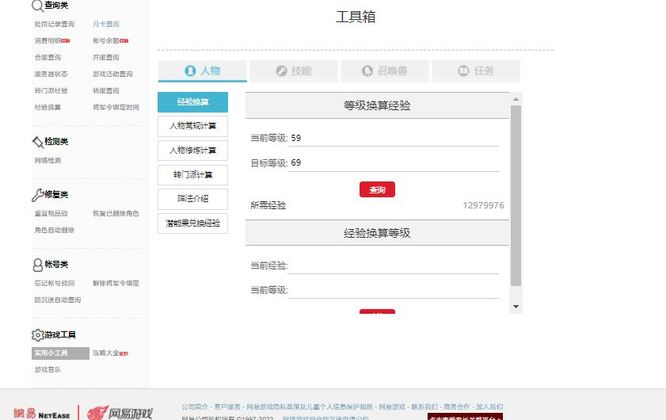Open 恢复已删除角色 link
666x420 pixels.
click(x=116, y=213)
